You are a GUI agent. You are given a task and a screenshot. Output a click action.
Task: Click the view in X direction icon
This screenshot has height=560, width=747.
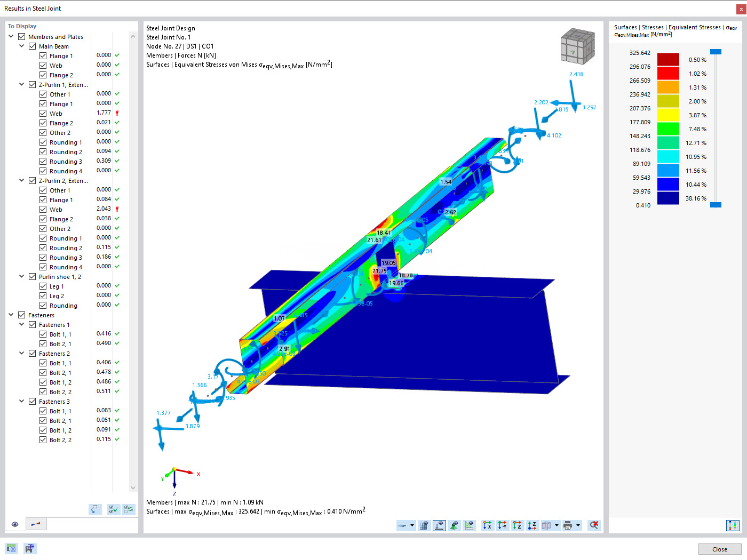click(488, 525)
